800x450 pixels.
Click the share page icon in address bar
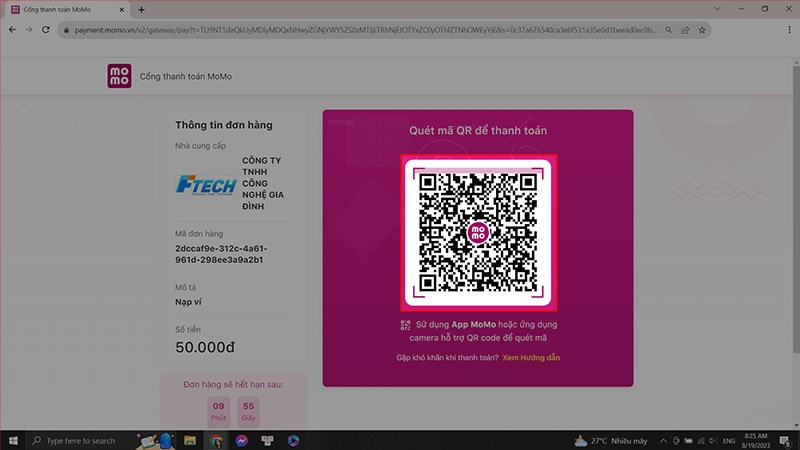685,30
